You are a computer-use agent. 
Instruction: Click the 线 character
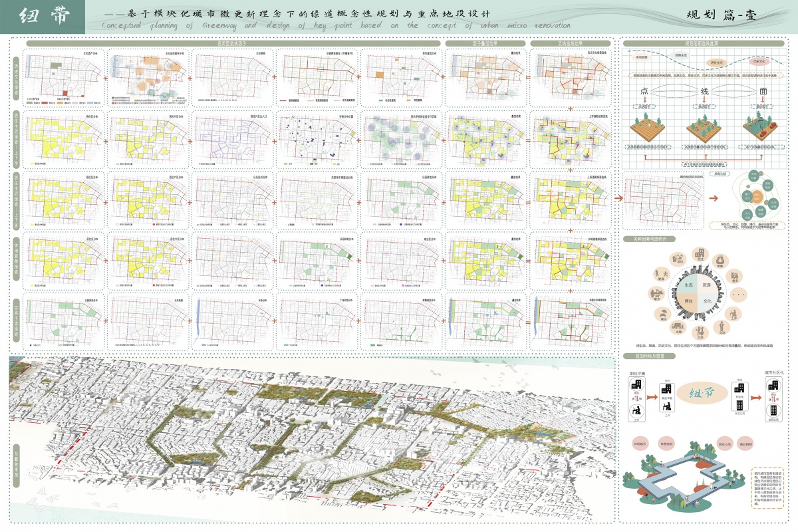[705, 92]
